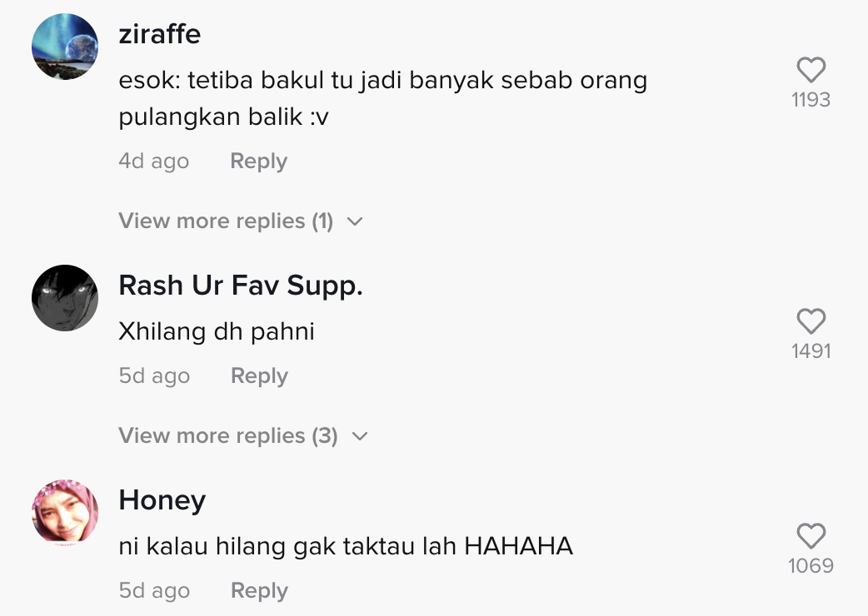Screen dimensions: 868x616
Task: Open Honey's profile avatar
Action: (65, 512)
